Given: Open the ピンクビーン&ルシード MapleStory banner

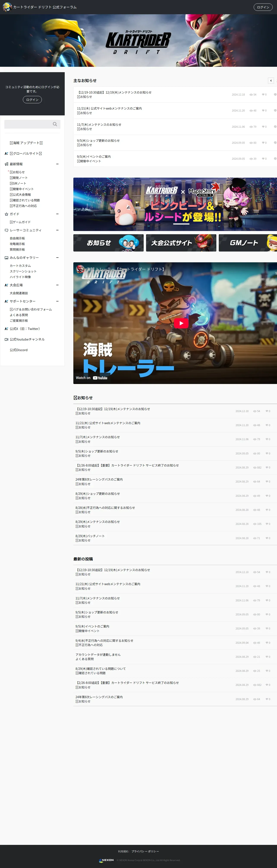Looking at the screenshot, I should click(175, 204).
